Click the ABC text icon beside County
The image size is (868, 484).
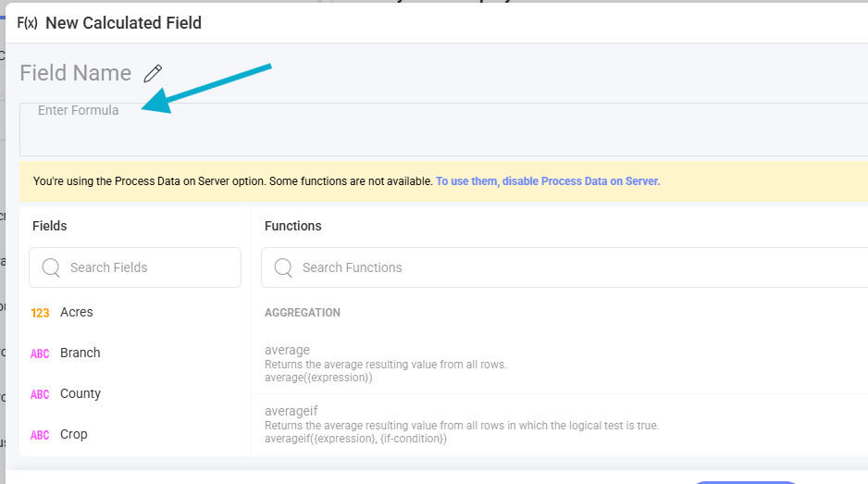40,394
